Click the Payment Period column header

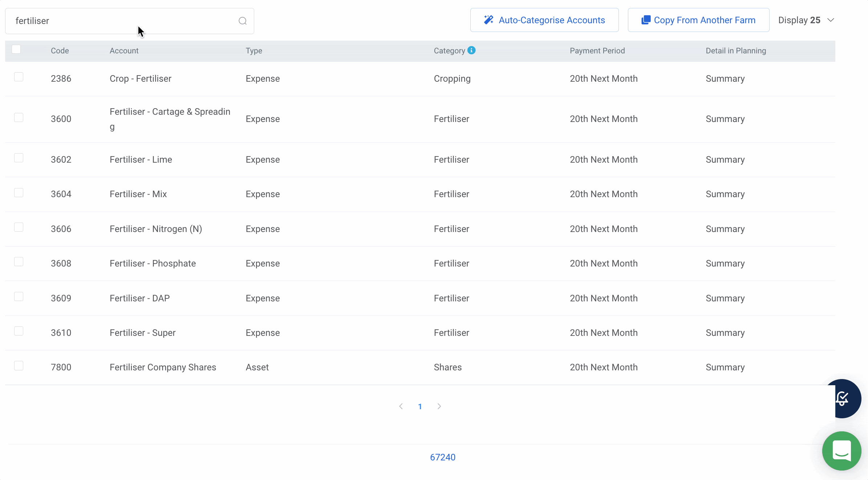[x=597, y=51]
